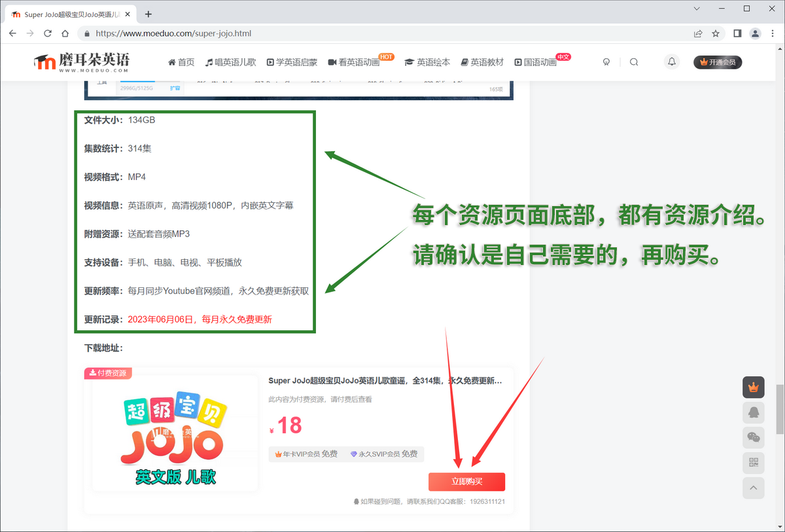Open notifications with the bell icon
Viewport: 785px width, 532px height.
[x=671, y=62]
